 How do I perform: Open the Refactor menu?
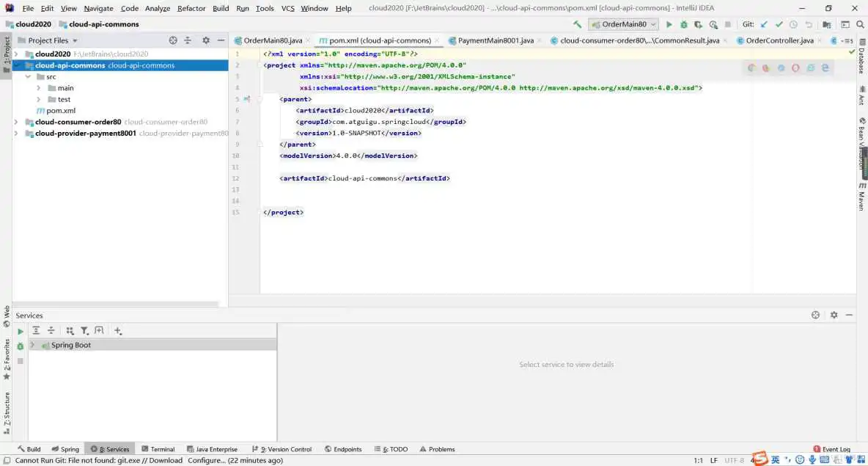click(191, 8)
